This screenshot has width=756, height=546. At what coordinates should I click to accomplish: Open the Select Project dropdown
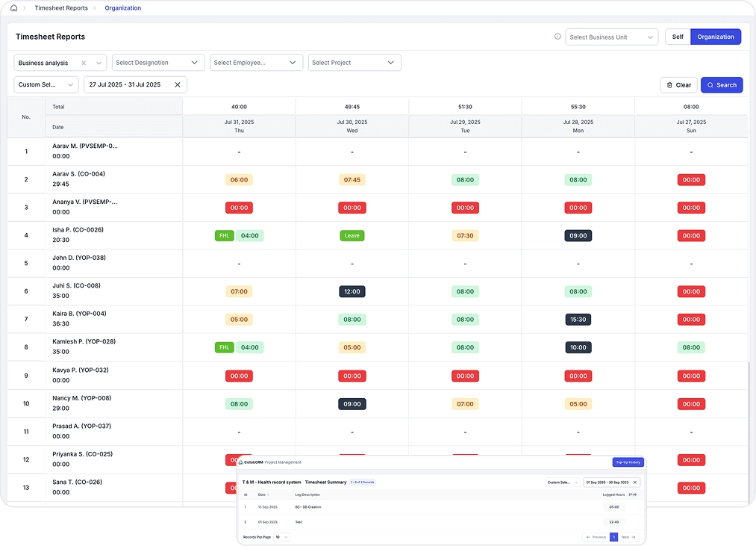[x=354, y=63]
